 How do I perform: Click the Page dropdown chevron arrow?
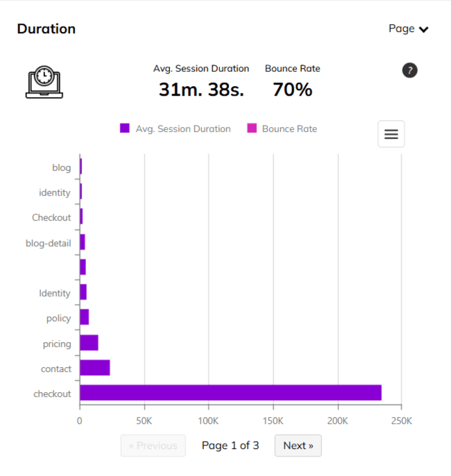(x=424, y=29)
